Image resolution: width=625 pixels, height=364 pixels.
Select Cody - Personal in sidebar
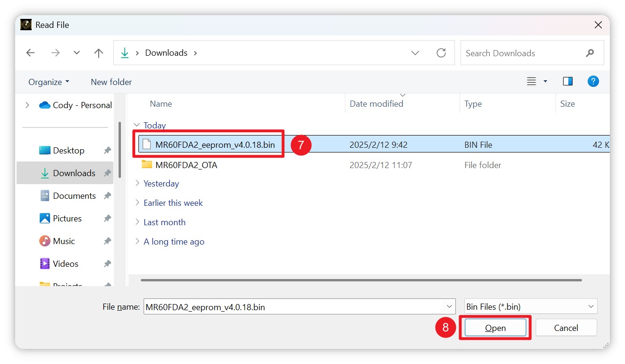click(76, 105)
